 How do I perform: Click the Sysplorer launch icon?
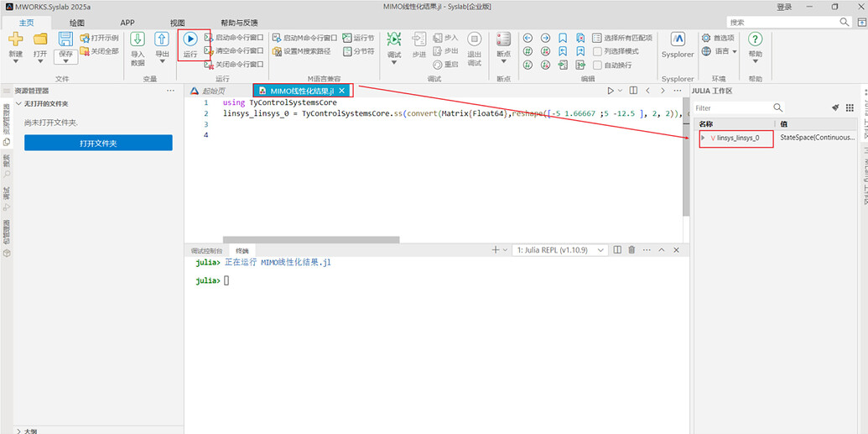click(678, 39)
